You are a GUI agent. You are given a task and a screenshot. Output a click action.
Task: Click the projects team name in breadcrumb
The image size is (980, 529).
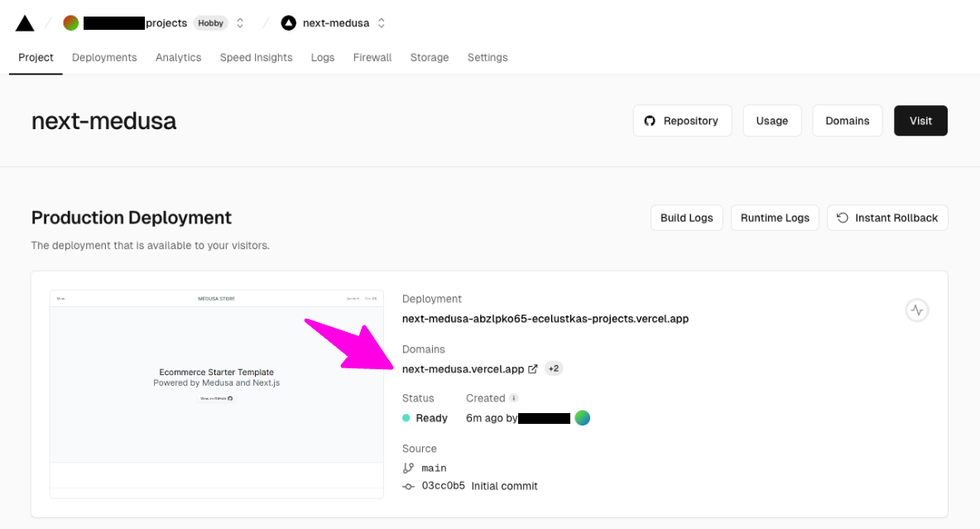click(166, 23)
